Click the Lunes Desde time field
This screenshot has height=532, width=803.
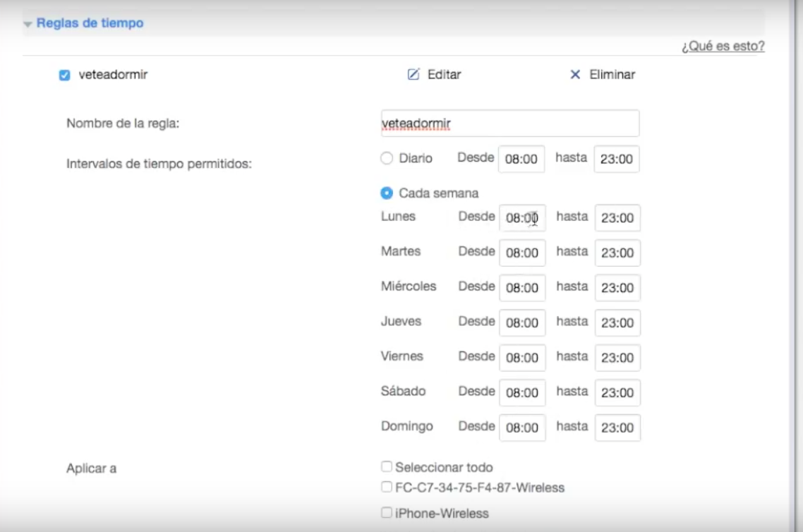click(522, 217)
